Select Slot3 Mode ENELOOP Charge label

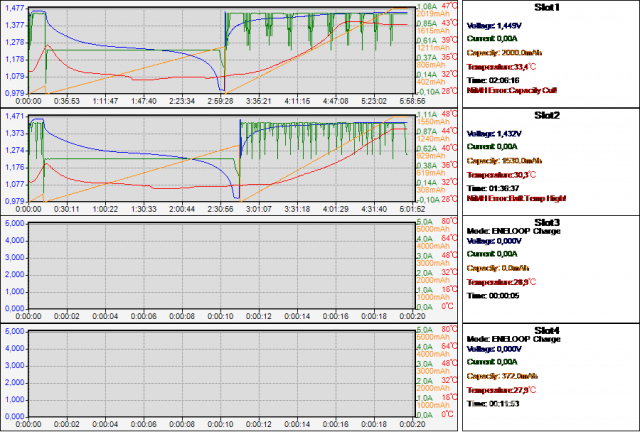point(513,231)
